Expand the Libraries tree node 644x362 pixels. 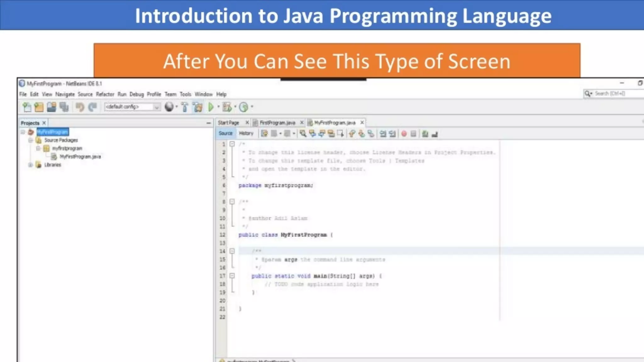31,165
